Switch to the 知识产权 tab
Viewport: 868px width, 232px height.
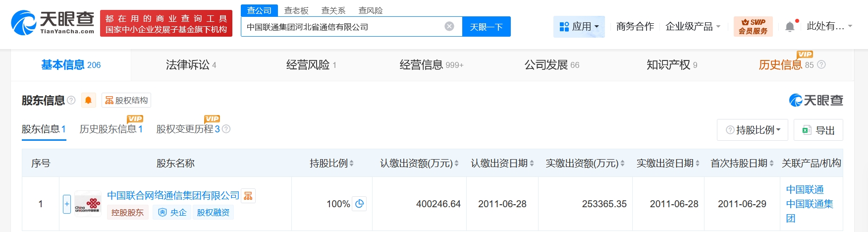coord(671,65)
